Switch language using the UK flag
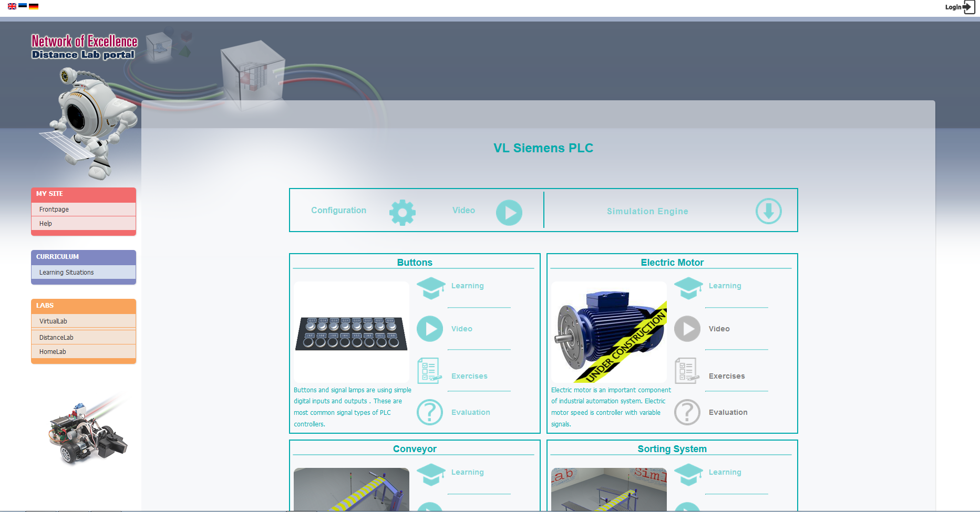The height and width of the screenshot is (512, 980). pos(12,6)
